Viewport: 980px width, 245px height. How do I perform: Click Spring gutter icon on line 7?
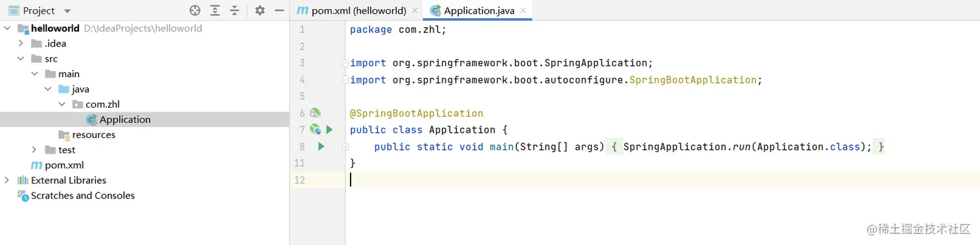(x=316, y=130)
